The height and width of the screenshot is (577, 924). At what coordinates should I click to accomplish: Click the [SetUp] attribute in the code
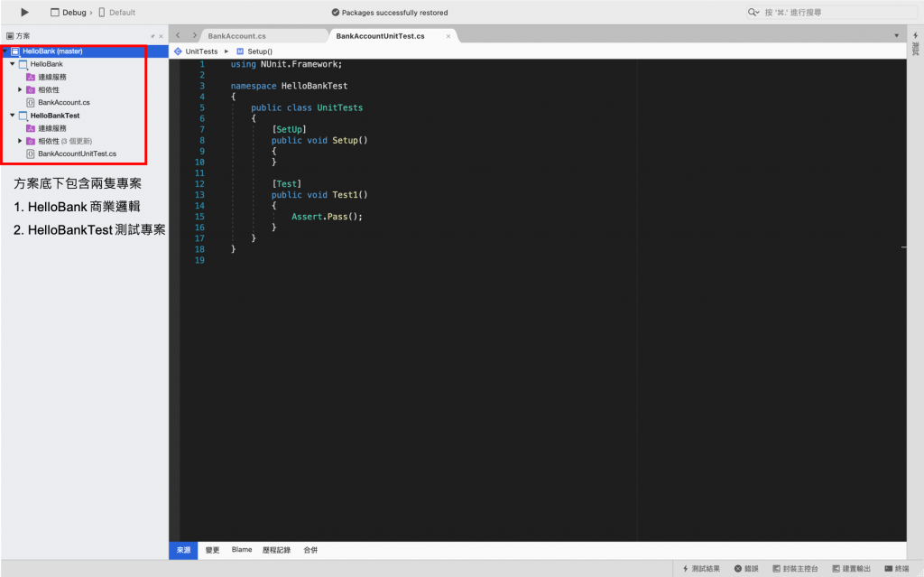[289, 129]
